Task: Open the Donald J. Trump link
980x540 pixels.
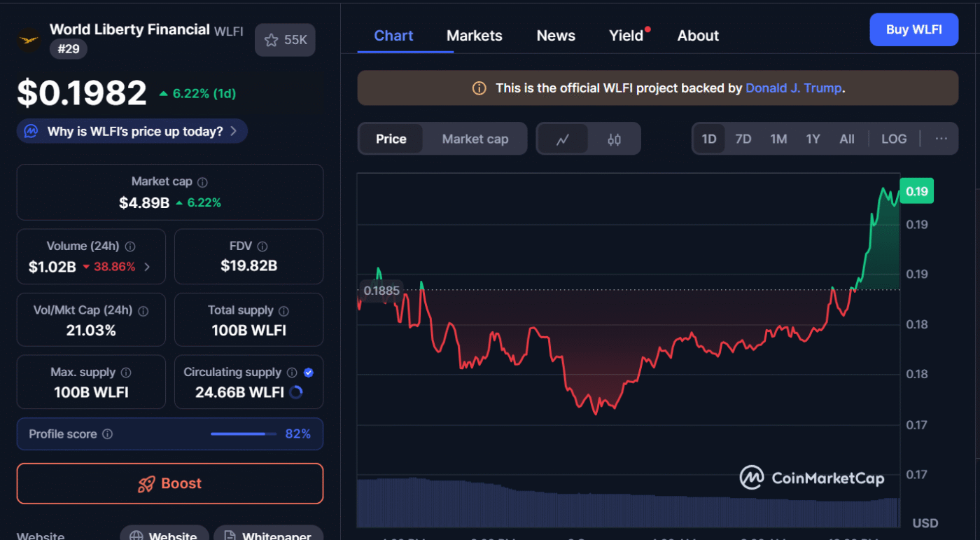Action: (x=794, y=88)
